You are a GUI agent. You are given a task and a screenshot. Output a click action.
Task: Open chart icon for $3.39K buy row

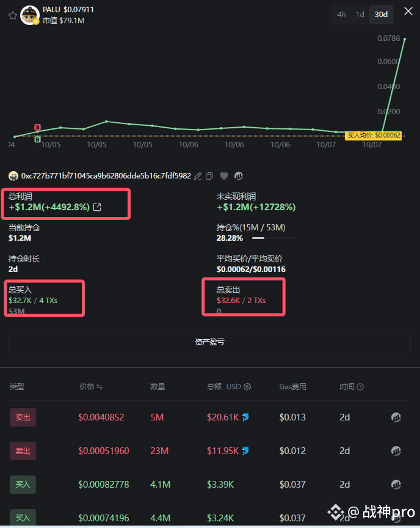[396, 485]
